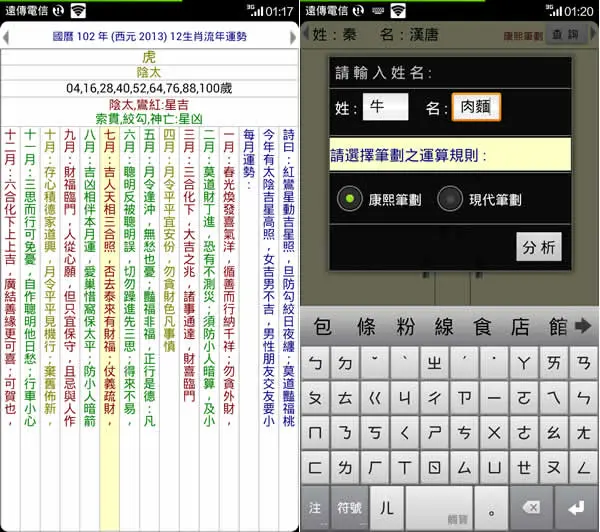Focus the 姓 surname input field

coord(385,107)
